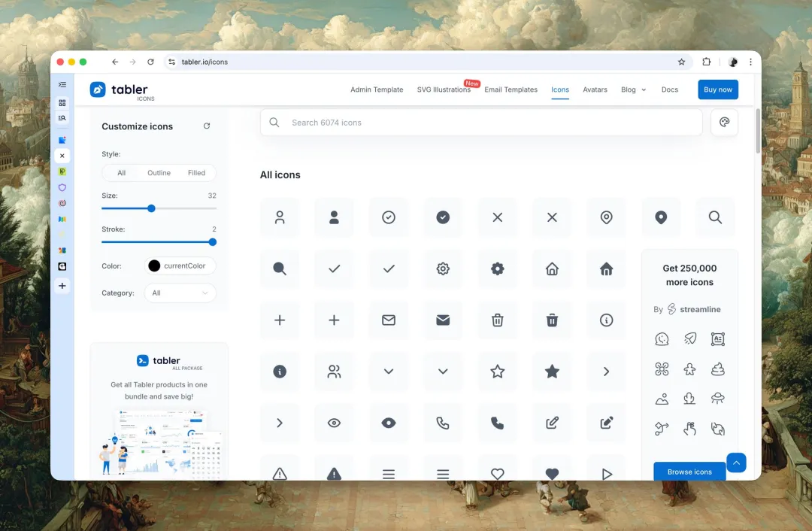Screen dimensions: 812x531
Task: Open the color palette theme icon
Action: click(x=724, y=123)
